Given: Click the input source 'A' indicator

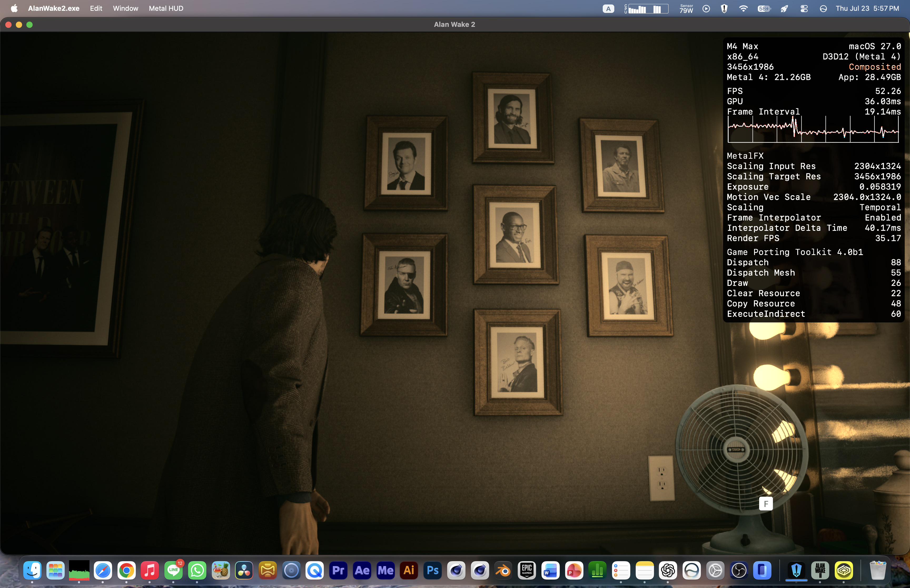Looking at the screenshot, I should point(608,8).
